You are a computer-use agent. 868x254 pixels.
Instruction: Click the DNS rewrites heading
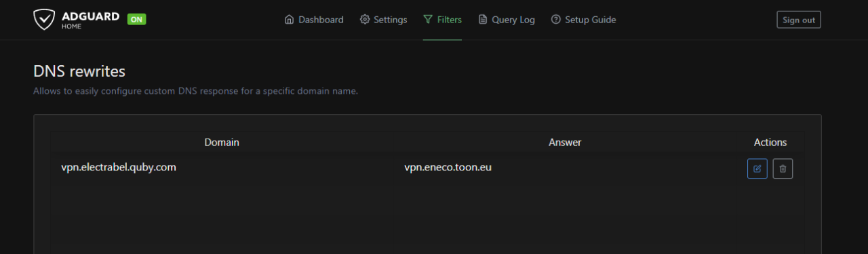pos(79,71)
